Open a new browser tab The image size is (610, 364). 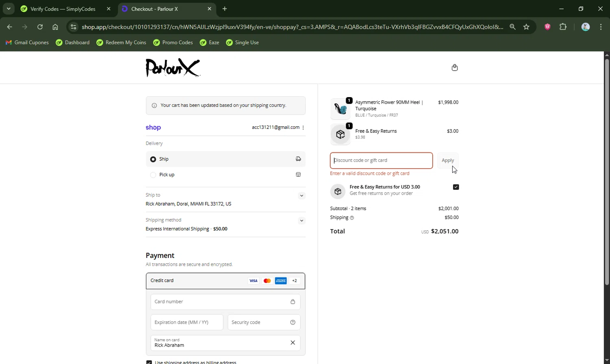pyautogui.click(x=224, y=9)
